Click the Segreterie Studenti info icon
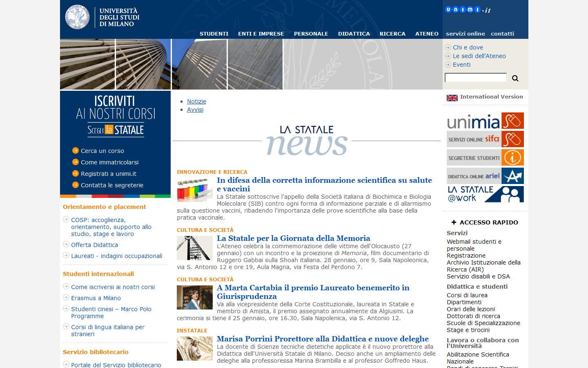Viewport: 588px width, 368px height. 512,158
